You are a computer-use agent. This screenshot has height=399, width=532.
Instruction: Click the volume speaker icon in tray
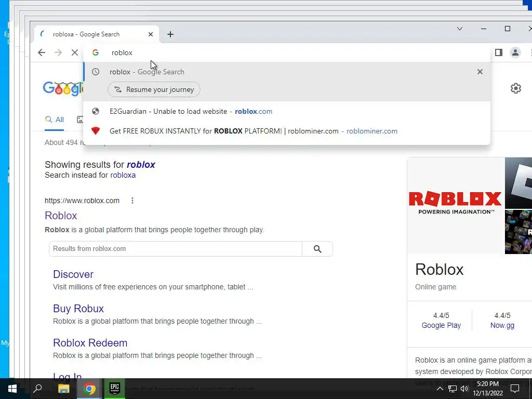[x=464, y=389]
